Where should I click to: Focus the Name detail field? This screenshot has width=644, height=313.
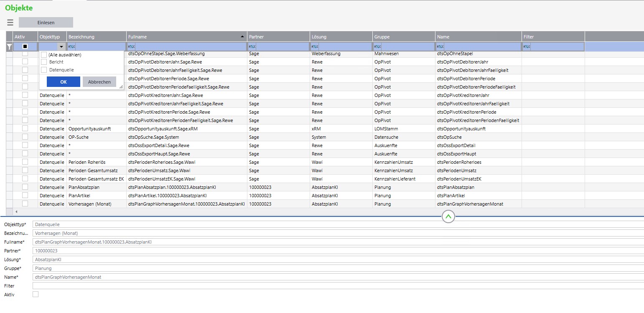(338, 277)
